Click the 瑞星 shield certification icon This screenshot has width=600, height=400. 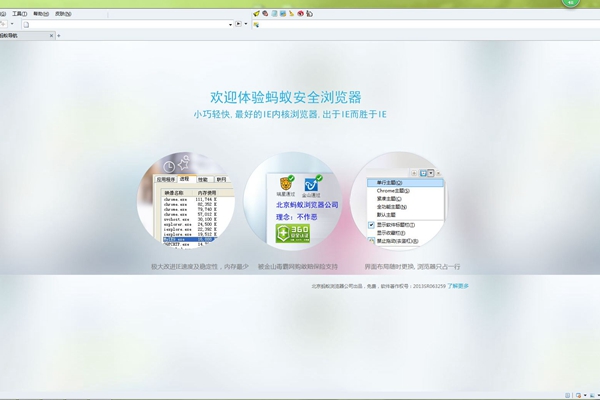tap(286, 185)
